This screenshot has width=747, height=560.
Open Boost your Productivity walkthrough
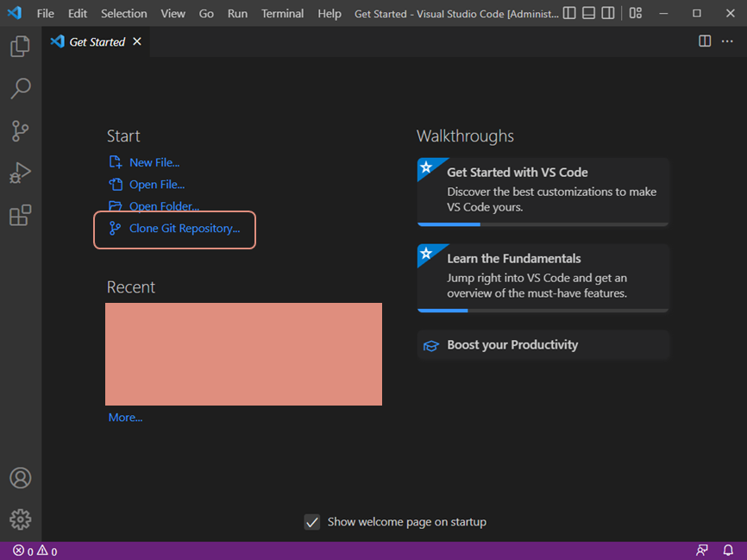click(543, 345)
